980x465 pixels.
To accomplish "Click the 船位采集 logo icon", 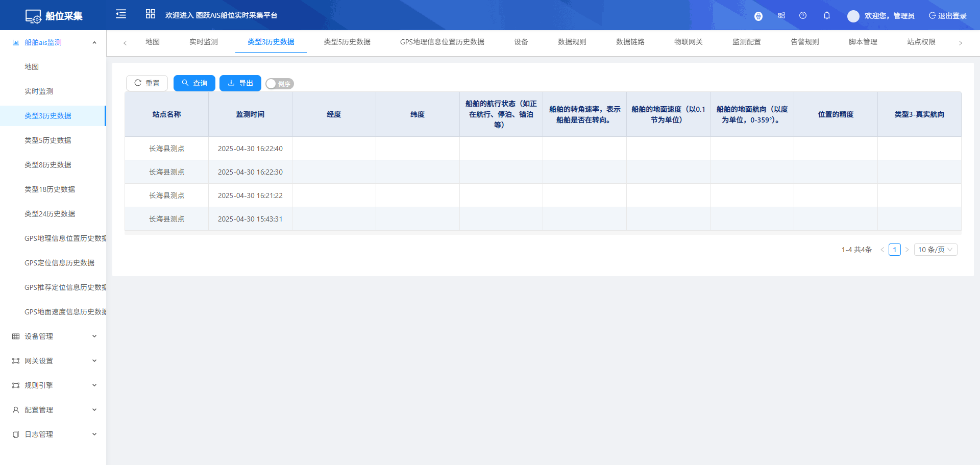I will (x=33, y=16).
